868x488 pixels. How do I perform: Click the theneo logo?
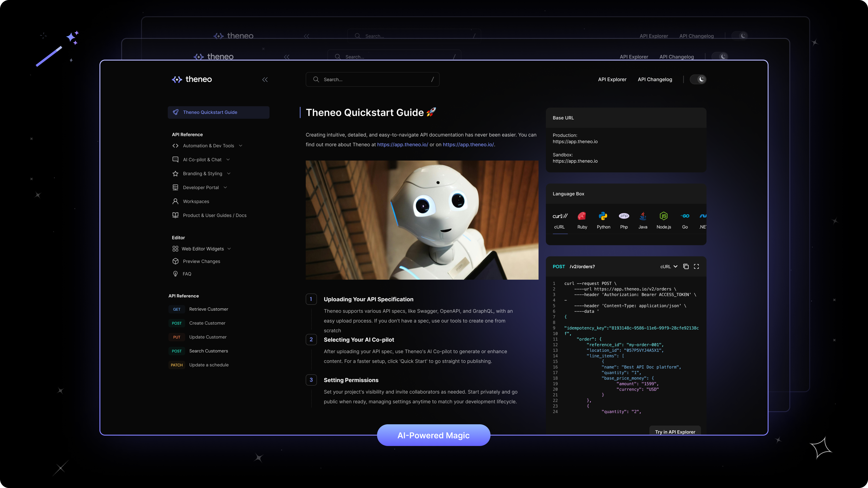click(192, 80)
